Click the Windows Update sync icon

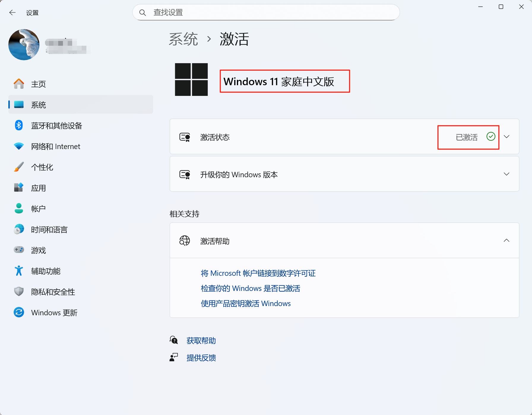(x=19, y=312)
